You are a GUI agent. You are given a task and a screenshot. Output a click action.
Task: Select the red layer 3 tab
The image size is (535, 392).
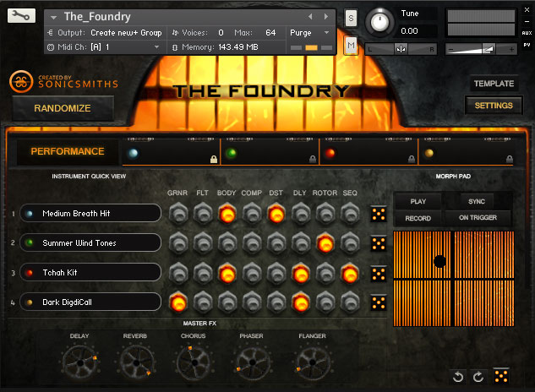pyautogui.click(x=368, y=152)
